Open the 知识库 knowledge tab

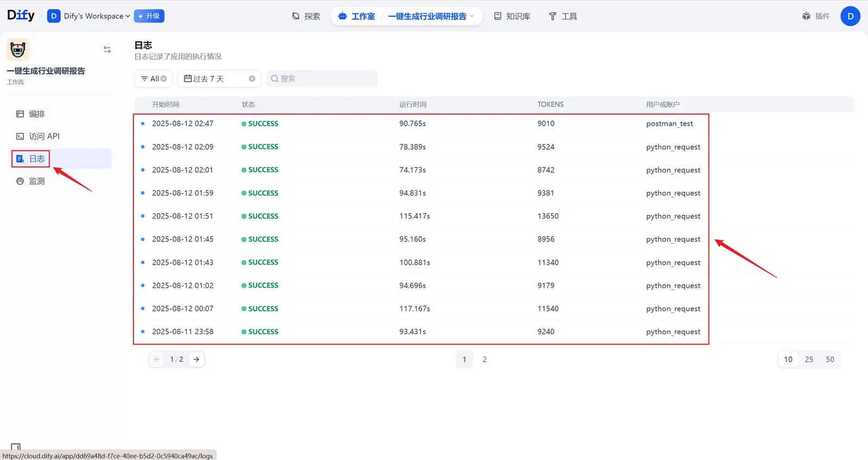[x=512, y=16]
